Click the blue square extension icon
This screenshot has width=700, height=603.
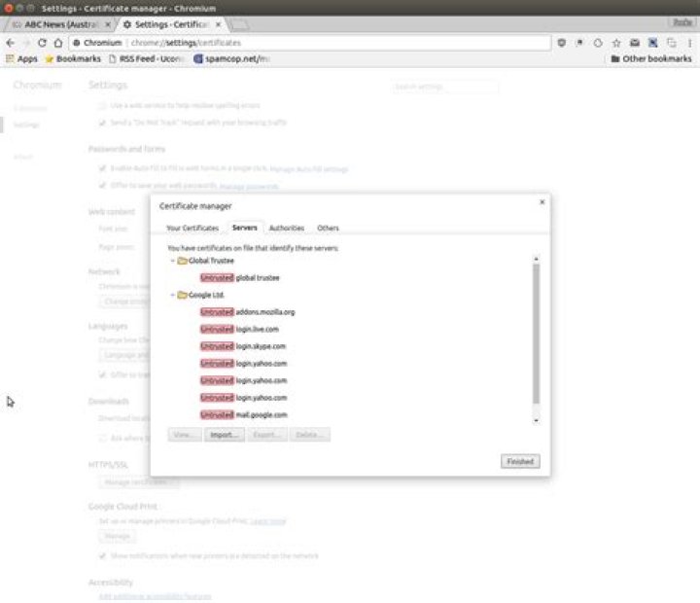tap(652, 43)
